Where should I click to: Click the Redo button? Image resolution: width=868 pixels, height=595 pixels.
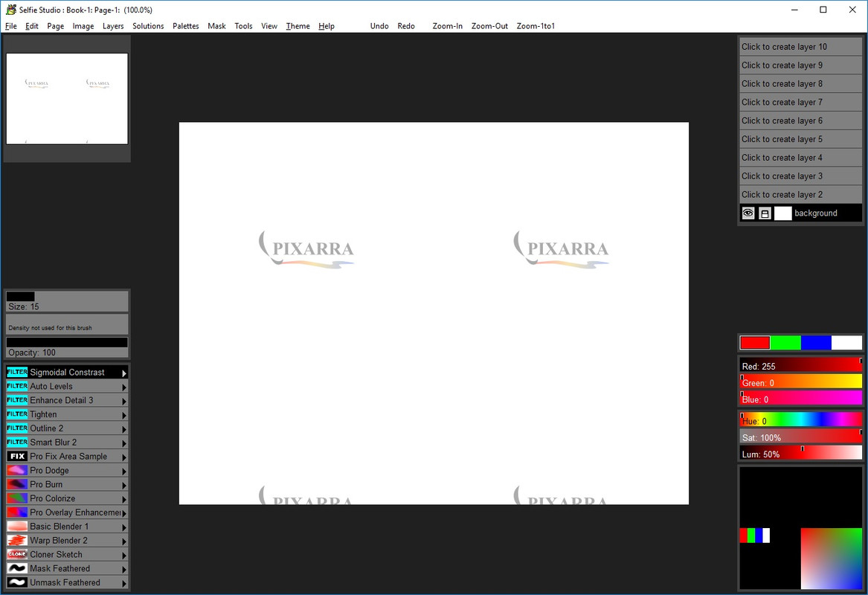406,26
